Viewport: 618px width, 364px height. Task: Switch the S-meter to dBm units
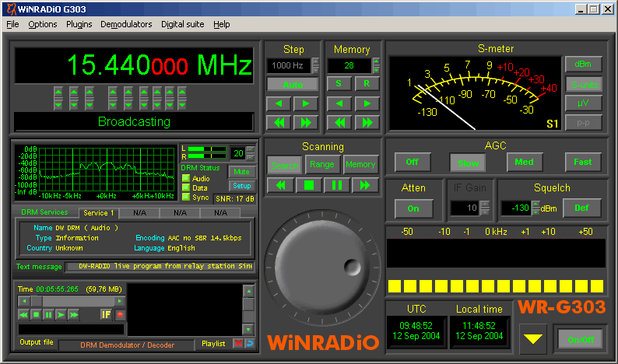pos(583,64)
